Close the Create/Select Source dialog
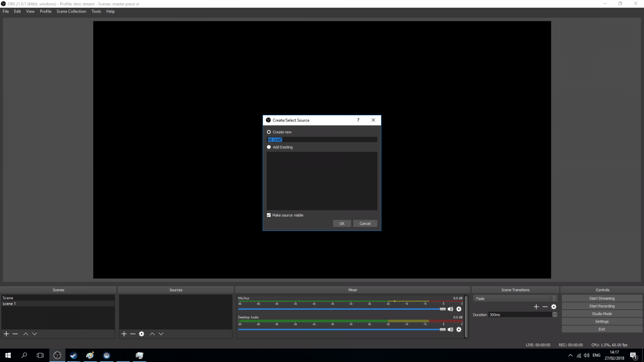 point(373,120)
